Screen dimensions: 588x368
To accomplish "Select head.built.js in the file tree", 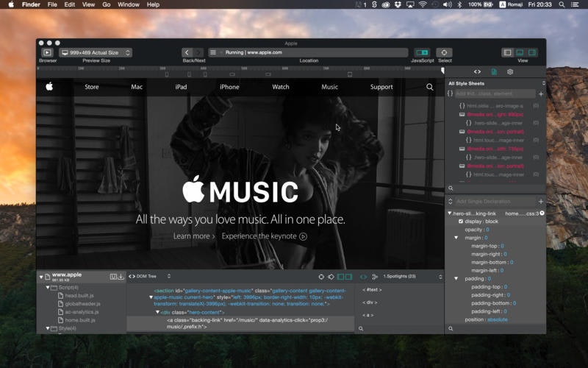I will (x=79, y=296).
